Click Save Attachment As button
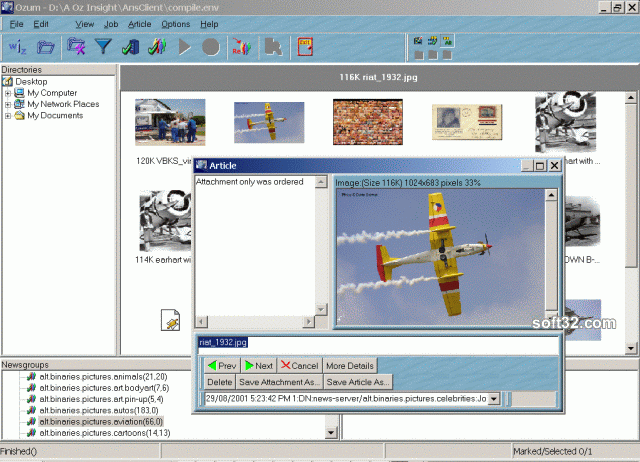This screenshot has height=462, width=640. click(x=279, y=382)
